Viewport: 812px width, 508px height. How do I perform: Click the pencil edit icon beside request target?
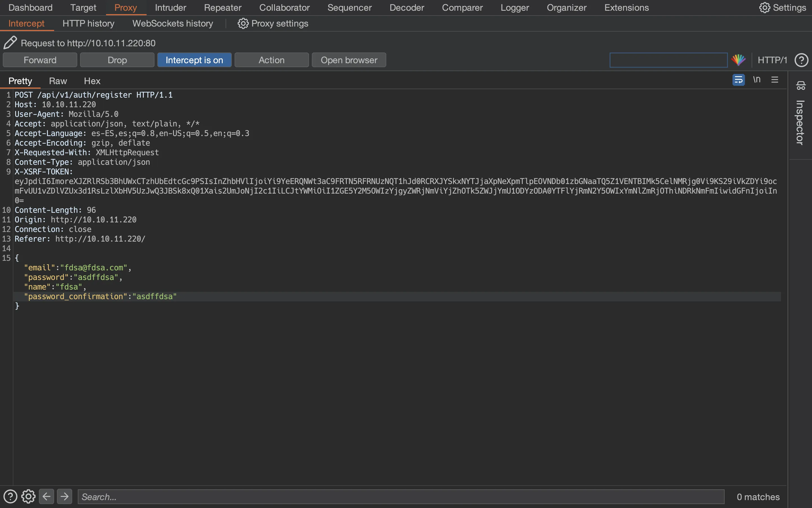pyautogui.click(x=10, y=43)
